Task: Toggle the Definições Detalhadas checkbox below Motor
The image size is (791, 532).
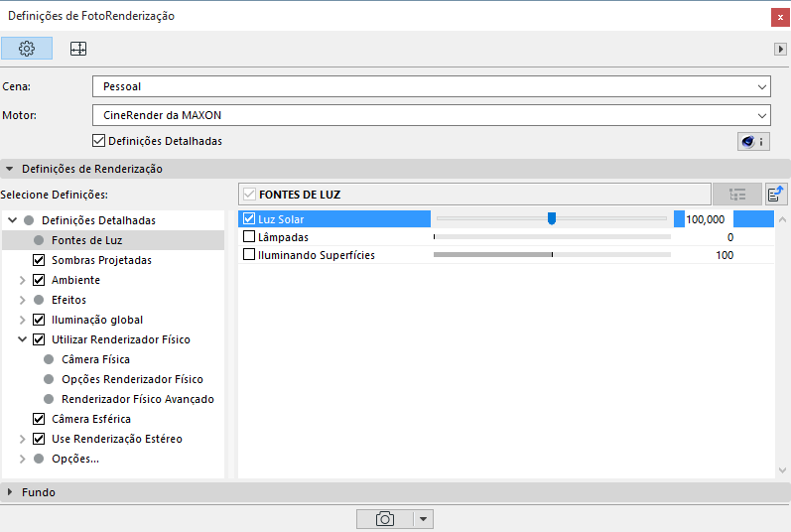Action: point(98,141)
